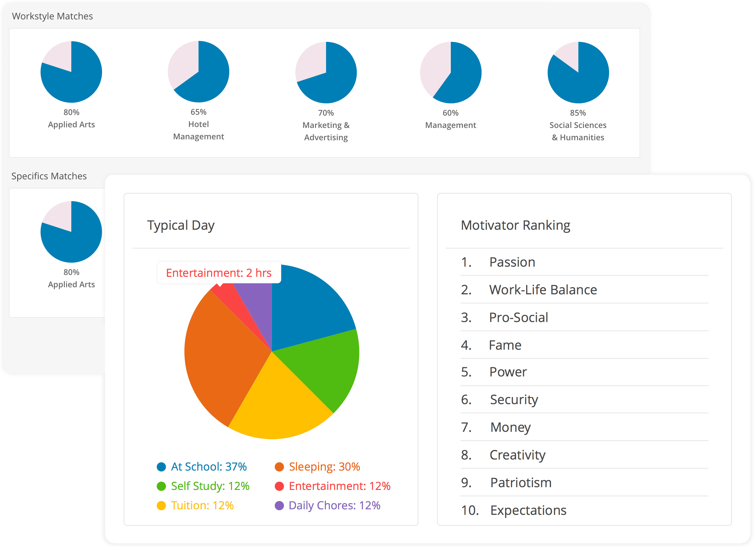This screenshot has height=549, width=756.
Task: Click the 85% Social Sciences & Humanities pie chart
Action: (578, 72)
